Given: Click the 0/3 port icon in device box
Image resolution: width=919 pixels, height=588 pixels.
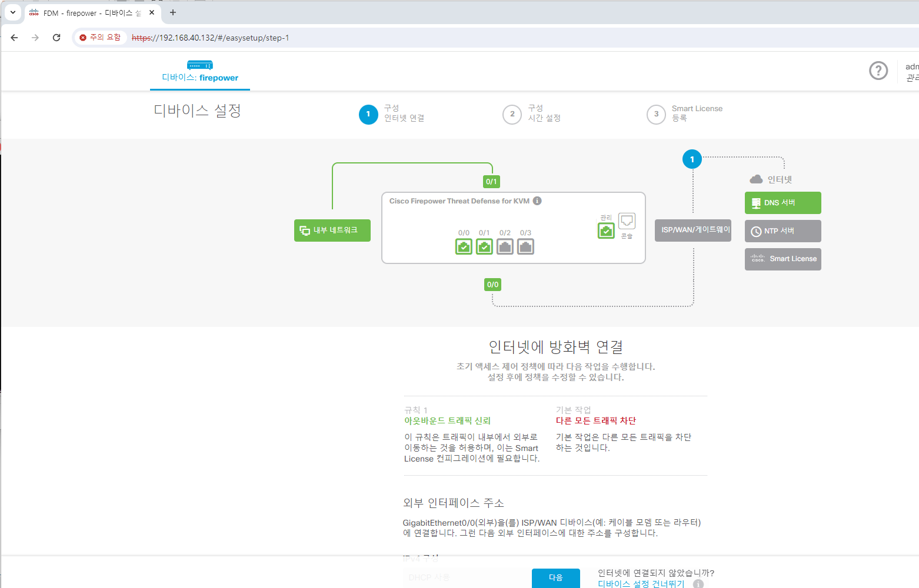Looking at the screenshot, I should [x=525, y=246].
